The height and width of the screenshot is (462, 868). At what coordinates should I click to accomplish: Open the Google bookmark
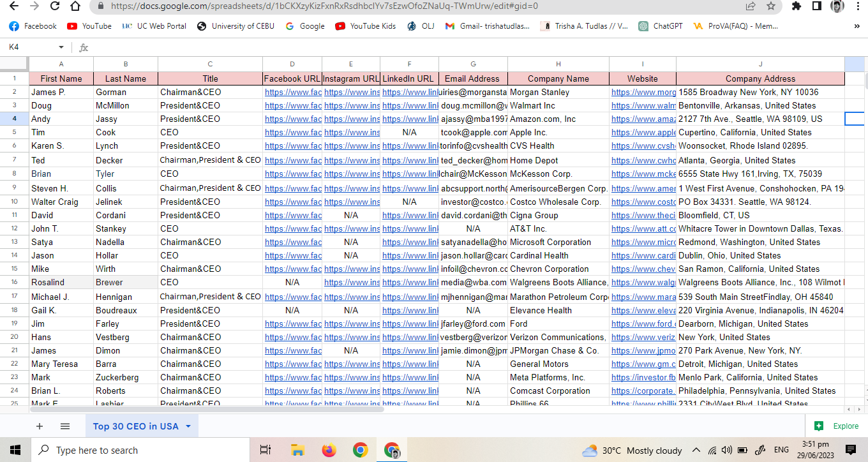[x=305, y=26]
